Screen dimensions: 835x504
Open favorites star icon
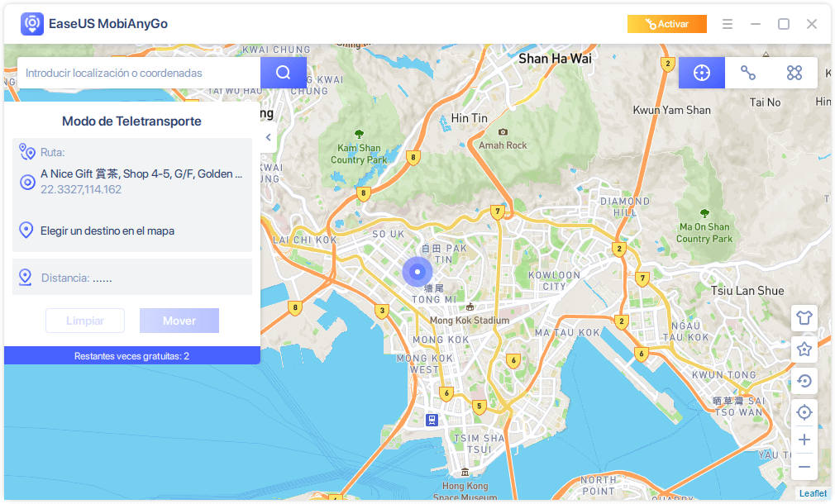804,349
